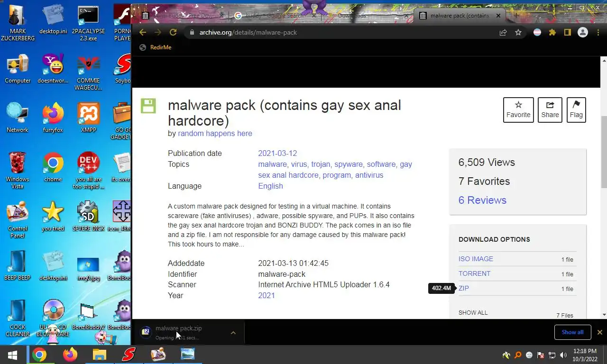Select the Control Panel desktop icon
Image resolution: width=607 pixels, height=364 pixels.
(18, 220)
